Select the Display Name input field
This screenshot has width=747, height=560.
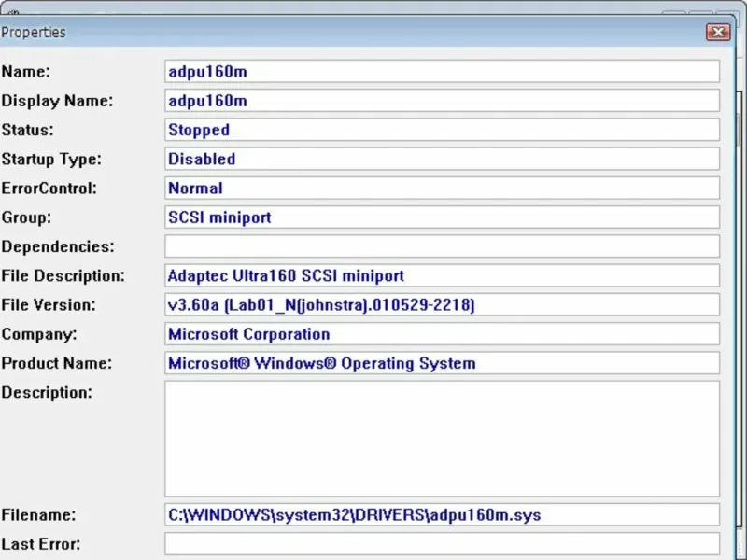[442, 101]
